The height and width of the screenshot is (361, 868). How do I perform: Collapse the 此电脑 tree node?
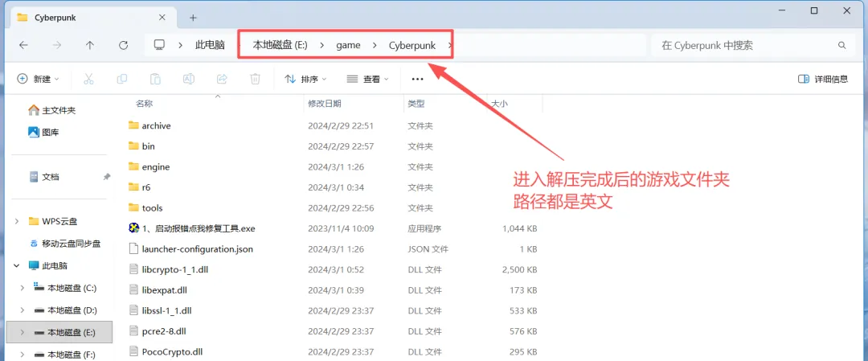click(x=17, y=265)
